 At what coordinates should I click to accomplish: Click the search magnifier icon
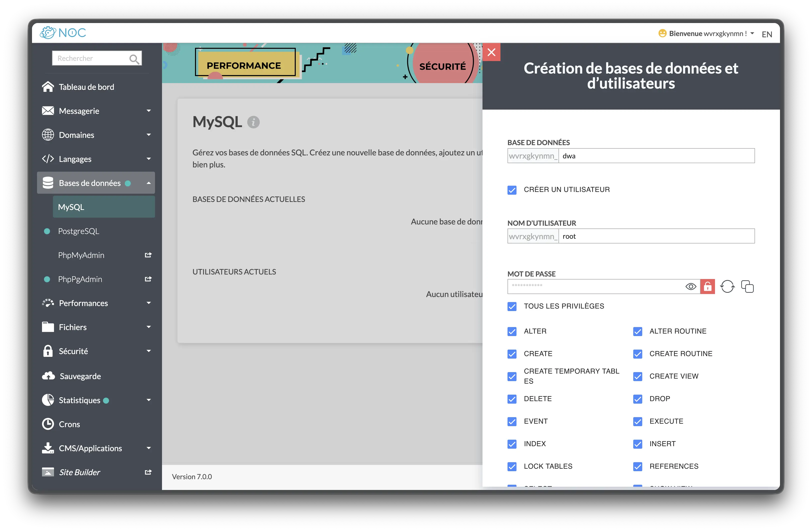click(x=134, y=59)
